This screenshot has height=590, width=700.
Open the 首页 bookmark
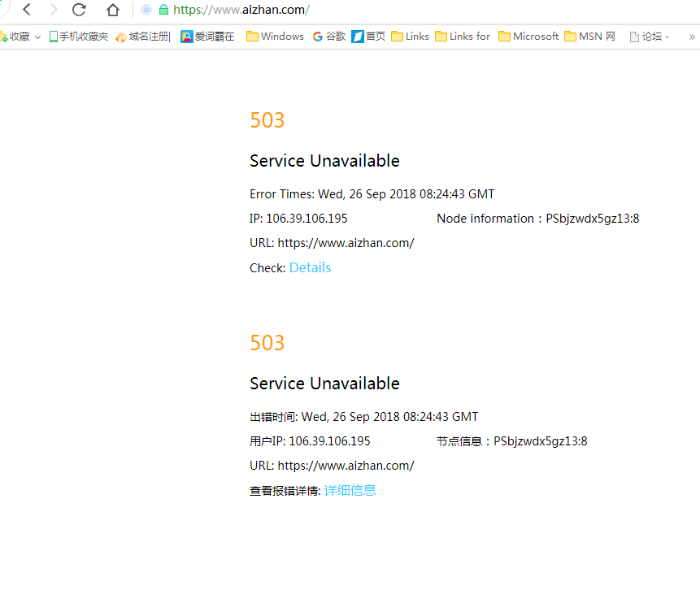pyautogui.click(x=368, y=37)
